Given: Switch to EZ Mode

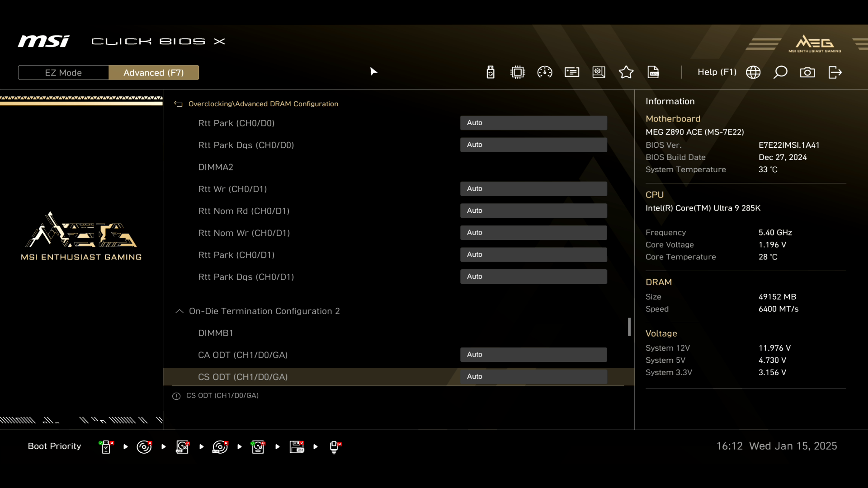Looking at the screenshot, I should point(63,73).
